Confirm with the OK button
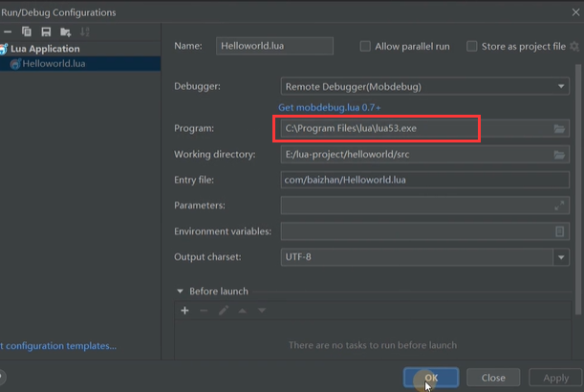 point(431,378)
